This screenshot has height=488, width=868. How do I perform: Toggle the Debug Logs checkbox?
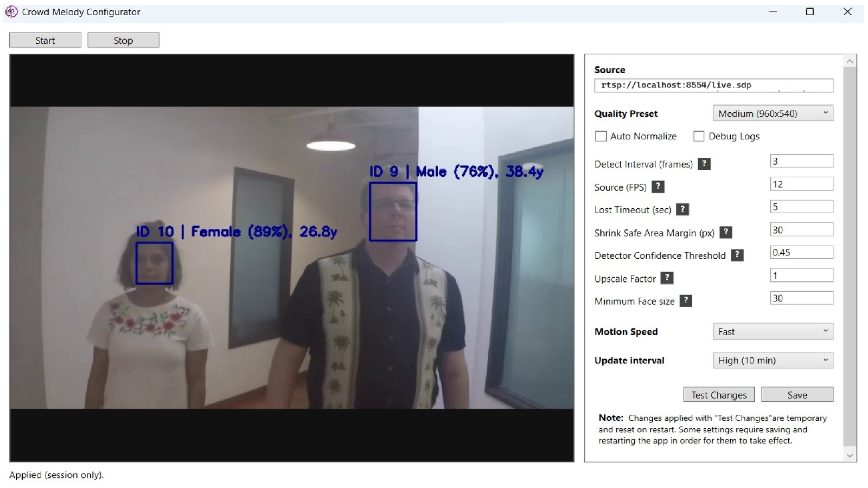coord(699,136)
